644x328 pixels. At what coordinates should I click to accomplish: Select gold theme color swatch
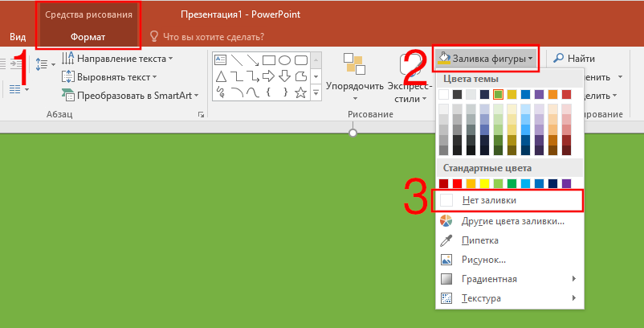512,94
